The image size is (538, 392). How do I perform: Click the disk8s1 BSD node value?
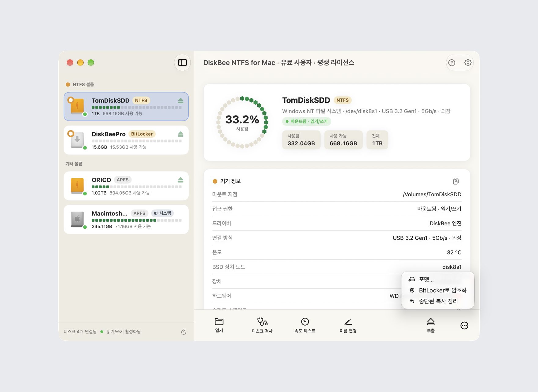(x=452, y=267)
